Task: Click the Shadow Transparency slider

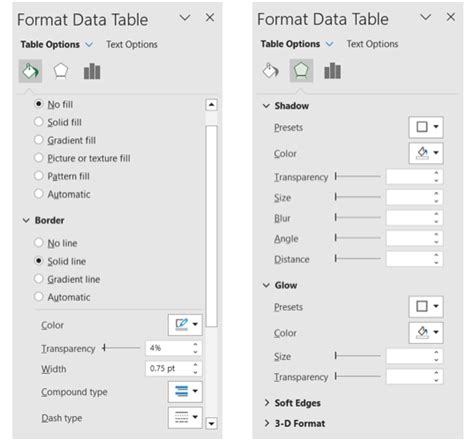Action: (x=358, y=176)
